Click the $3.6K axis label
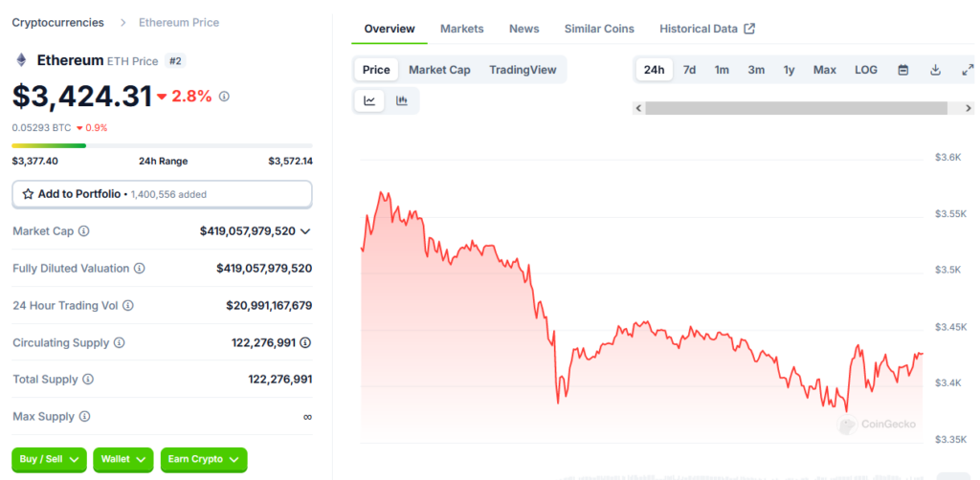980x480 pixels. (947, 158)
